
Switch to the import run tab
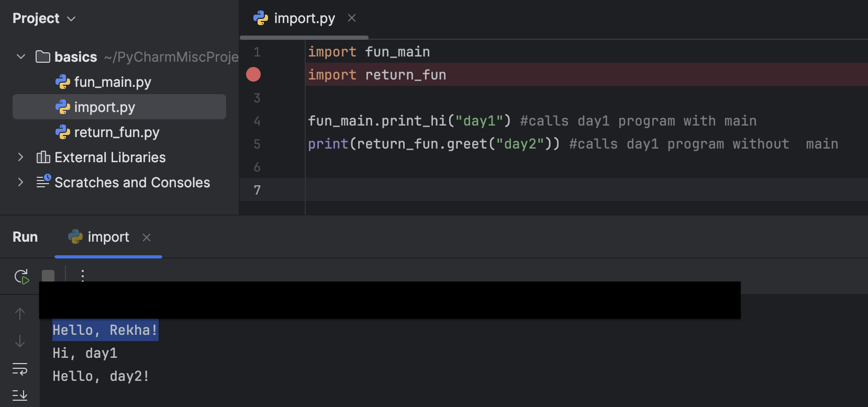pyautogui.click(x=107, y=238)
